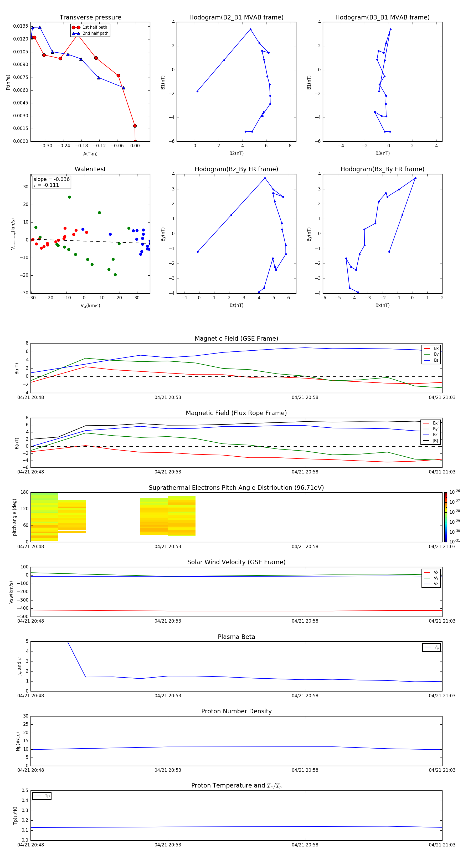
Task: Select the "2nd half path" legend entry
Action: (x=90, y=33)
